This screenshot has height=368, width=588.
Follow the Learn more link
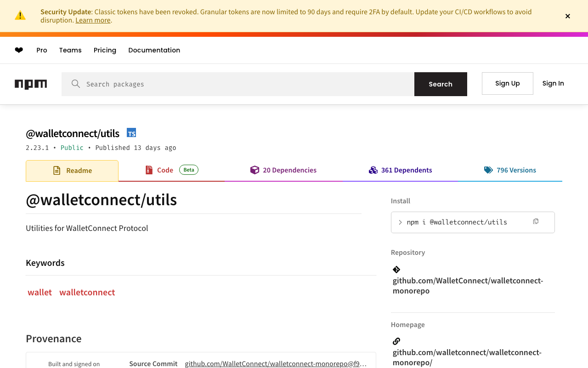(x=93, y=20)
